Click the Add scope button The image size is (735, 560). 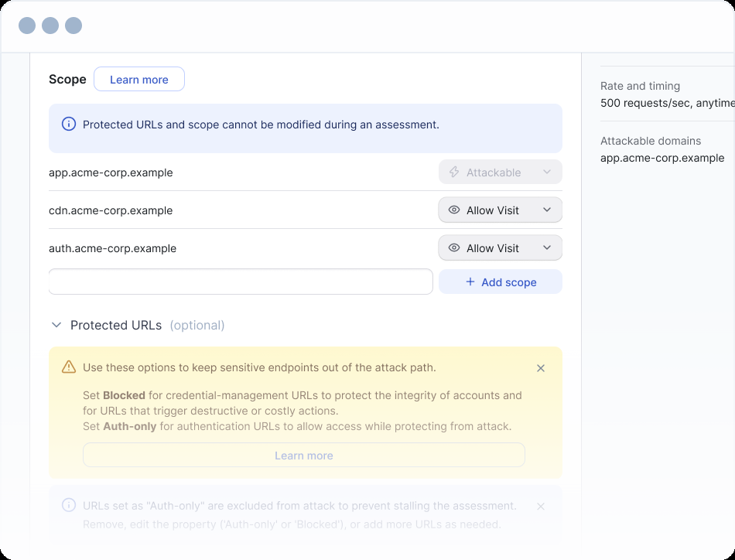tap(500, 282)
